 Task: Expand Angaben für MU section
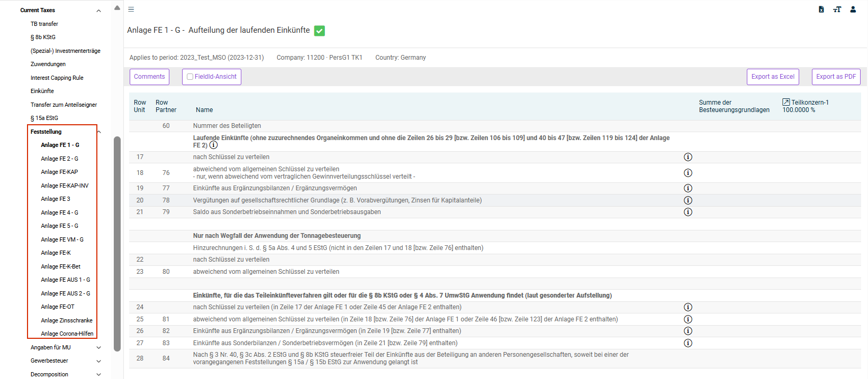pos(98,347)
